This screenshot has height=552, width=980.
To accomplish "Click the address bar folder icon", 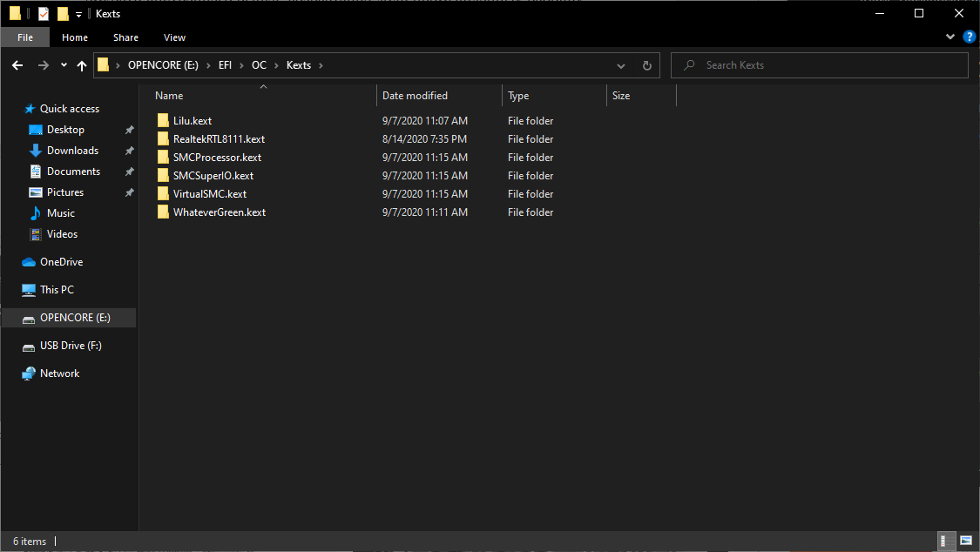I will (103, 65).
